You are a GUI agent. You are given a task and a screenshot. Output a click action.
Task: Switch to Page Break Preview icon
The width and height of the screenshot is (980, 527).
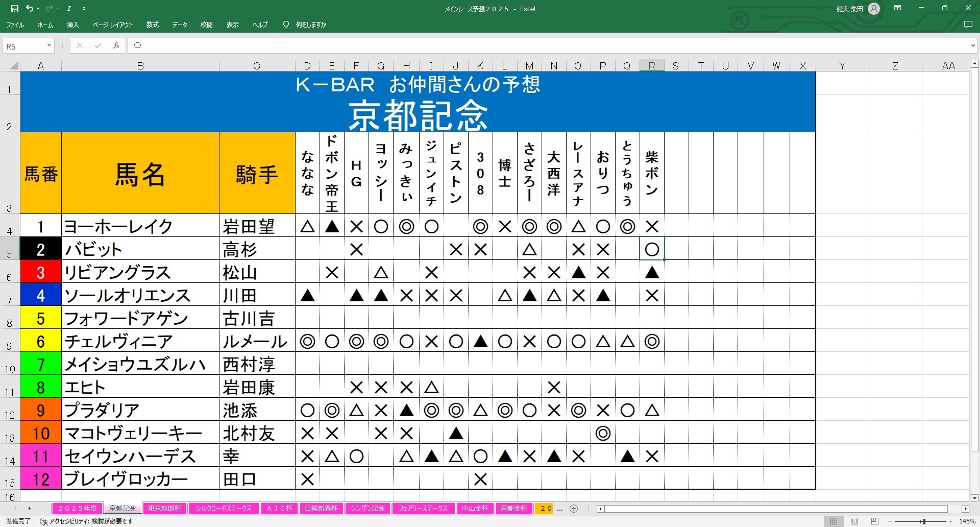coord(875,521)
